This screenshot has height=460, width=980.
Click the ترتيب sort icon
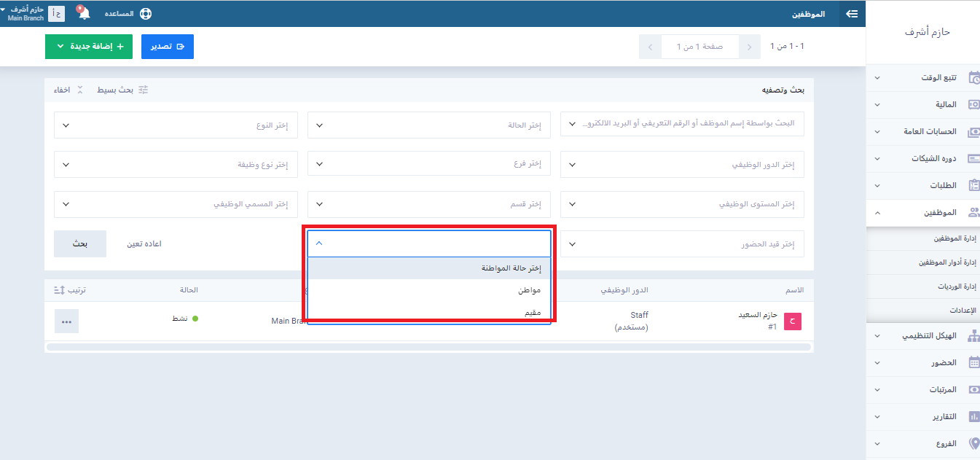click(x=59, y=289)
